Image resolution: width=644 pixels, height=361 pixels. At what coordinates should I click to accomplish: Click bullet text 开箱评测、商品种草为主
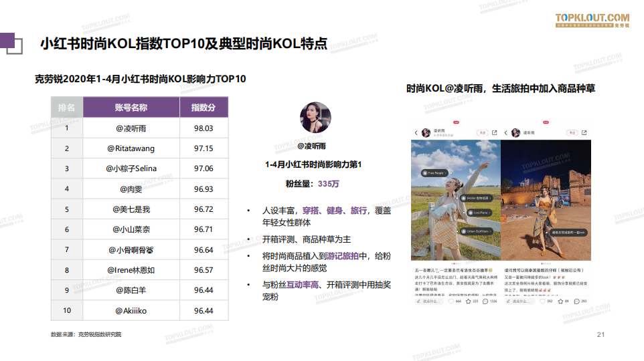(x=307, y=239)
